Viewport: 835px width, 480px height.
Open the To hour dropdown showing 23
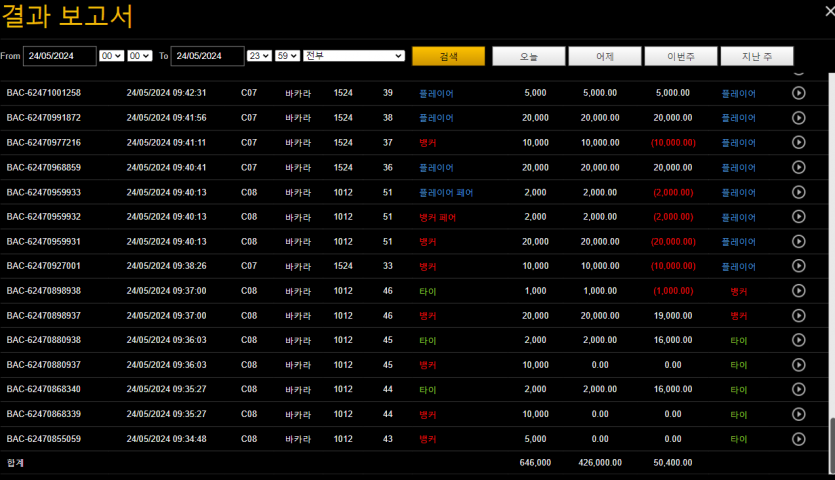(x=259, y=56)
